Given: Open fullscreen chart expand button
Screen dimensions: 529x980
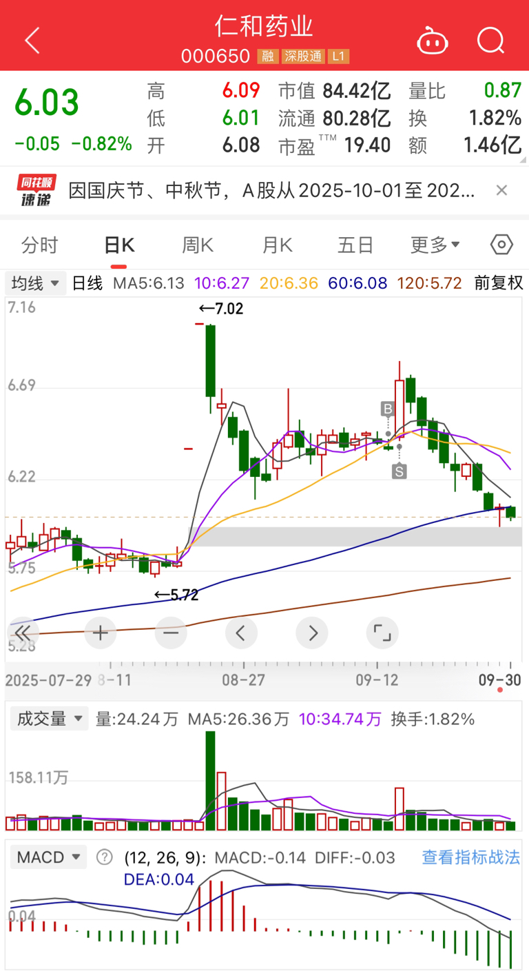Looking at the screenshot, I should coord(382,633).
